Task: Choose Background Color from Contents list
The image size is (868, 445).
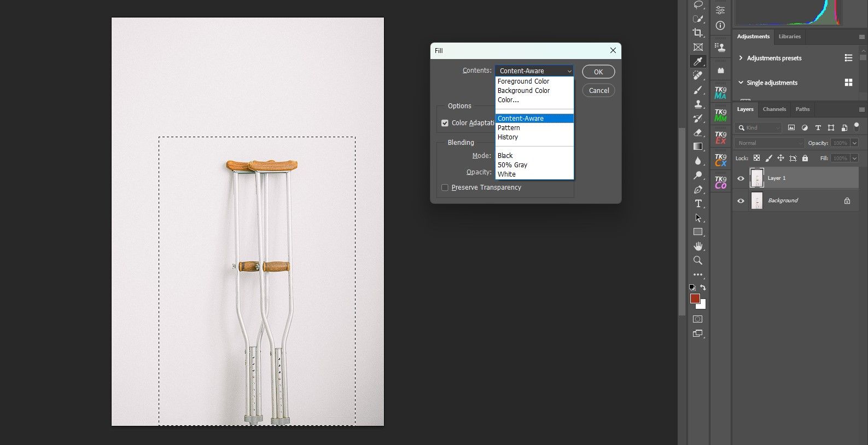Action: (534, 91)
